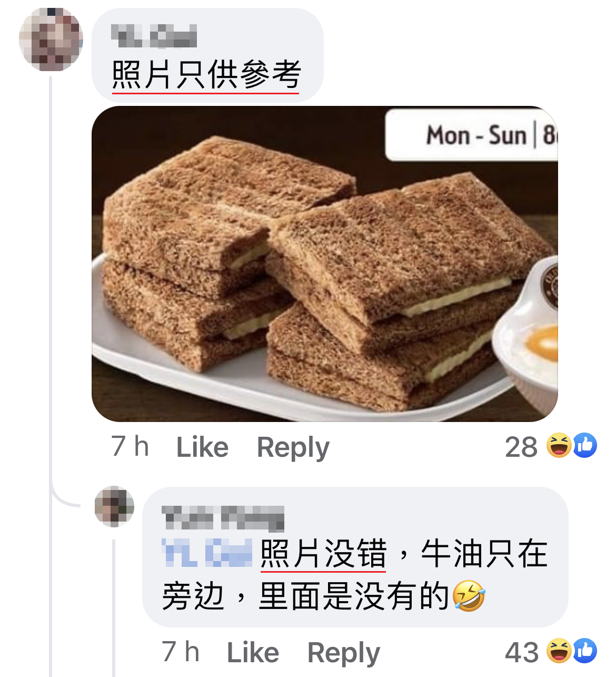
Task: Open the first commenter's profile picture
Action: 51,40
